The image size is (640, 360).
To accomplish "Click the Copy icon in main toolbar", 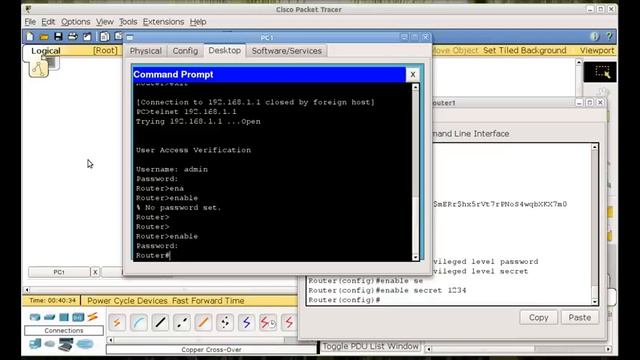I will click(104, 37).
